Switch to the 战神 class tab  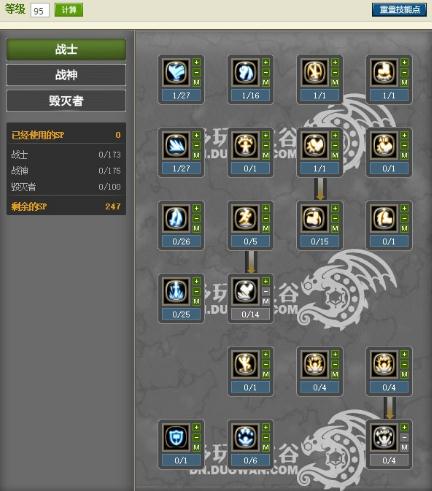(66, 75)
